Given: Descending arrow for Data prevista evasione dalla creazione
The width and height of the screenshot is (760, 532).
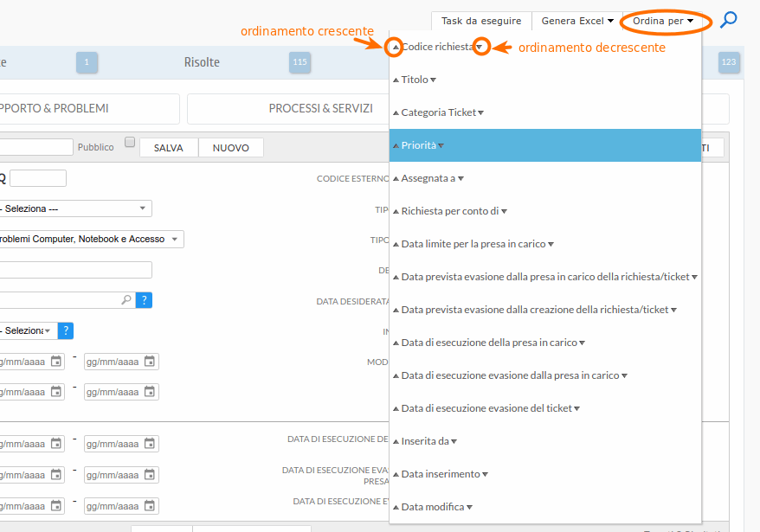Looking at the screenshot, I should coord(673,310).
